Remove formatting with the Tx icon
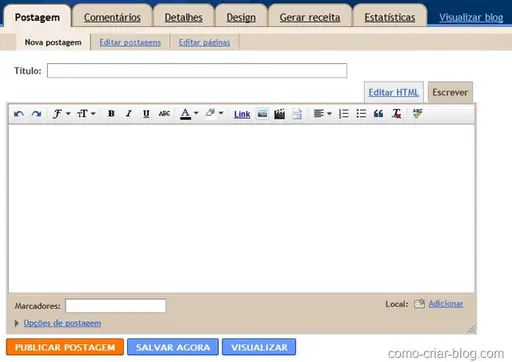Viewport: 512px width, 362px height. [396, 114]
